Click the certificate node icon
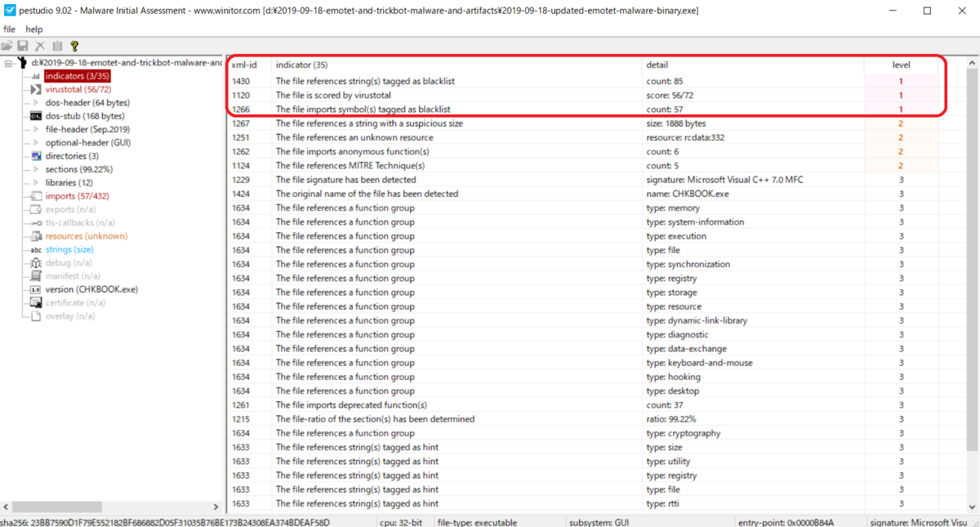980x527 pixels. [36, 302]
